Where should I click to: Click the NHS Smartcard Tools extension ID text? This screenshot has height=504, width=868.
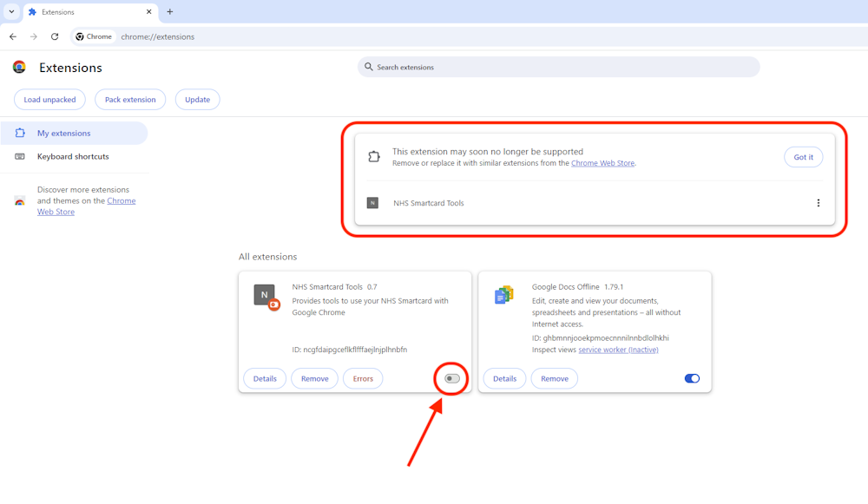point(349,350)
